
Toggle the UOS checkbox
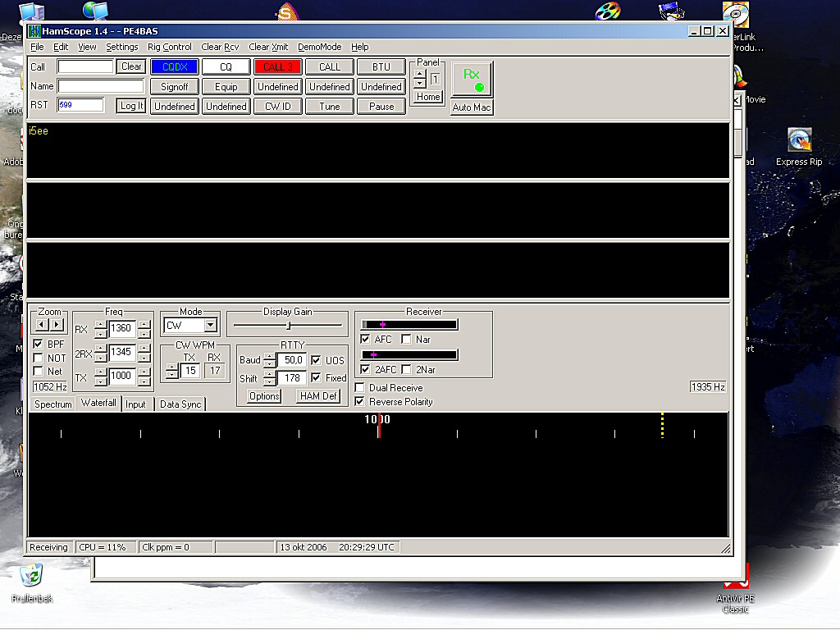tap(316, 360)
